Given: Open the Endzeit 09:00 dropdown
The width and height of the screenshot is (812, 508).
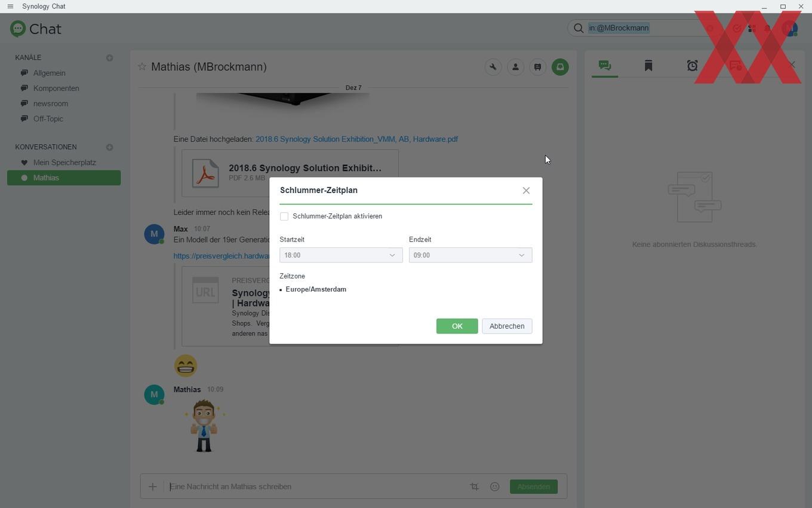Looking at the screenshot, I should tap(470, 255).
